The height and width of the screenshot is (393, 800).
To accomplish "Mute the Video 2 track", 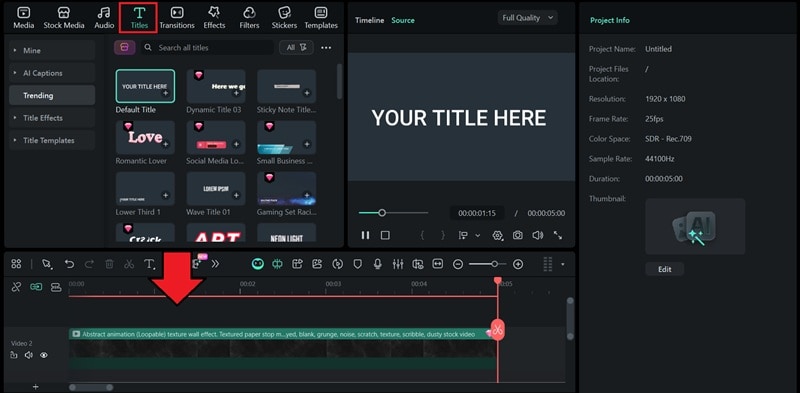I will 29,355.
